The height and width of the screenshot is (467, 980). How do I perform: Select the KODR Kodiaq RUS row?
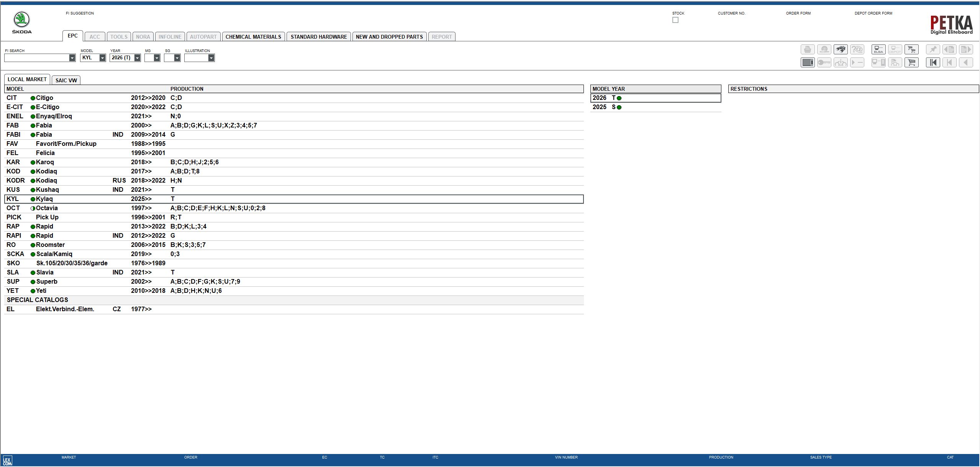click(x=294, y=181)
